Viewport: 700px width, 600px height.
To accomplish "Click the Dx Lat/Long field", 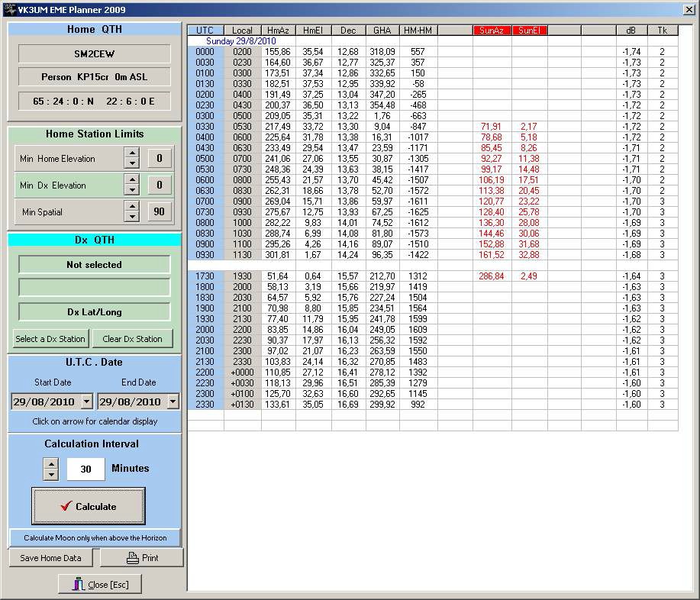I will [x=95, y=312].
